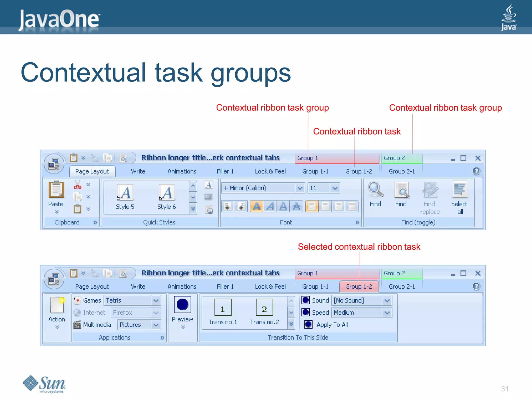Click the Action button in lower ribbon
The image size is (532, 399).
tap(57, 313)
